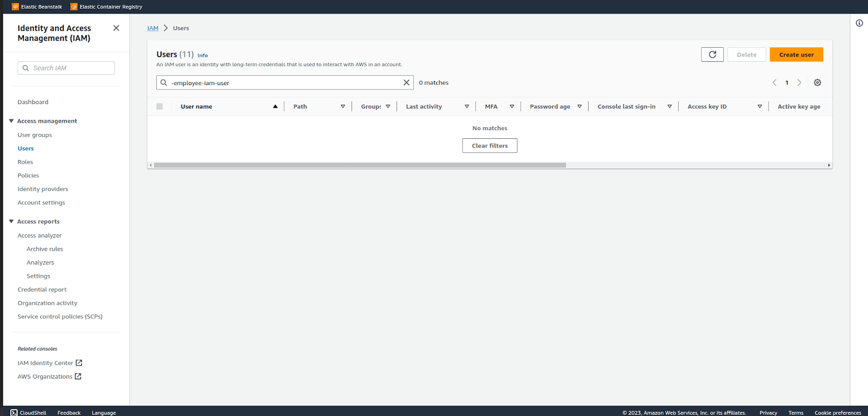The width and height of the screenshot is (868, 416).
Task: Click the IAM breadcrumb link
Action: pos(153,28)
